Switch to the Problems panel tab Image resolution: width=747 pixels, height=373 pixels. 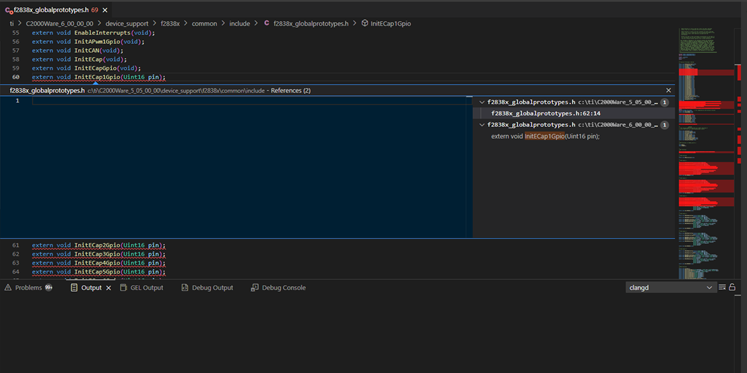28,288
